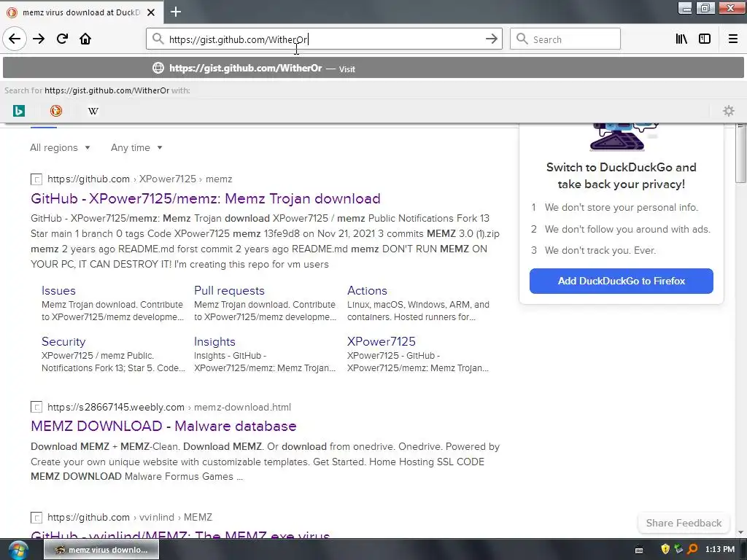
Task: Click text 'We don't track you. Ever.'
Action: point(600,251)
